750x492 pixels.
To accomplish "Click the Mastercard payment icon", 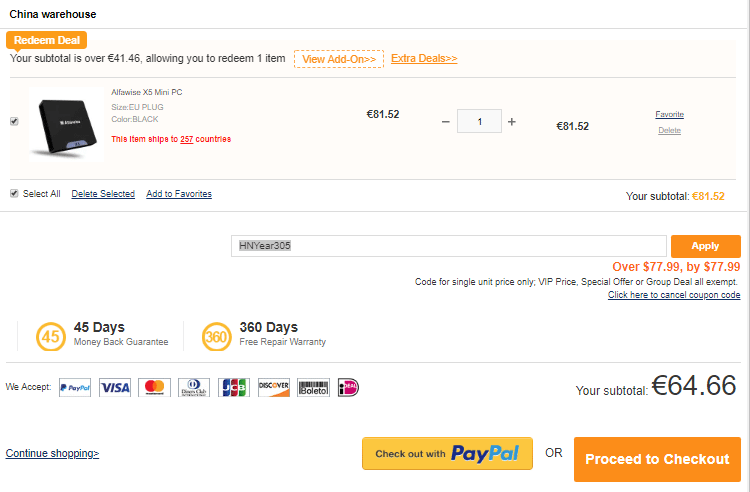I will [x=154, y=387].
